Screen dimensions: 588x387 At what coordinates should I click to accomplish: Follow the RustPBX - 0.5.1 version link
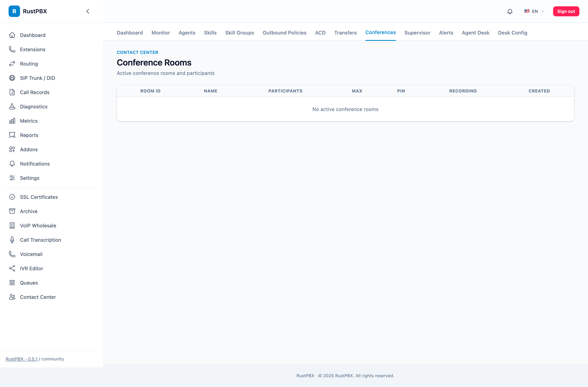[x=21, y=359]
